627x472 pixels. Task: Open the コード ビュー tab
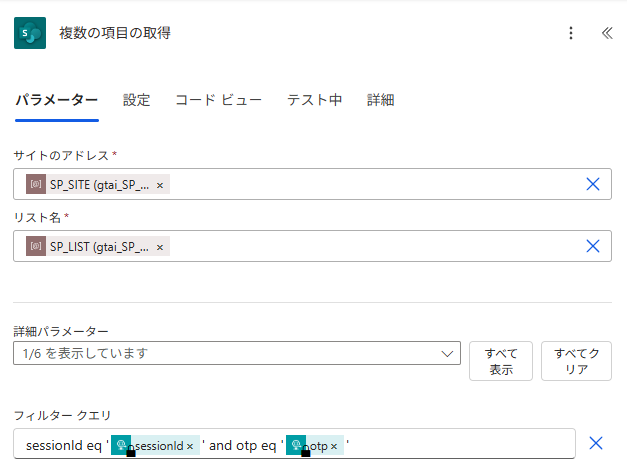219,100
